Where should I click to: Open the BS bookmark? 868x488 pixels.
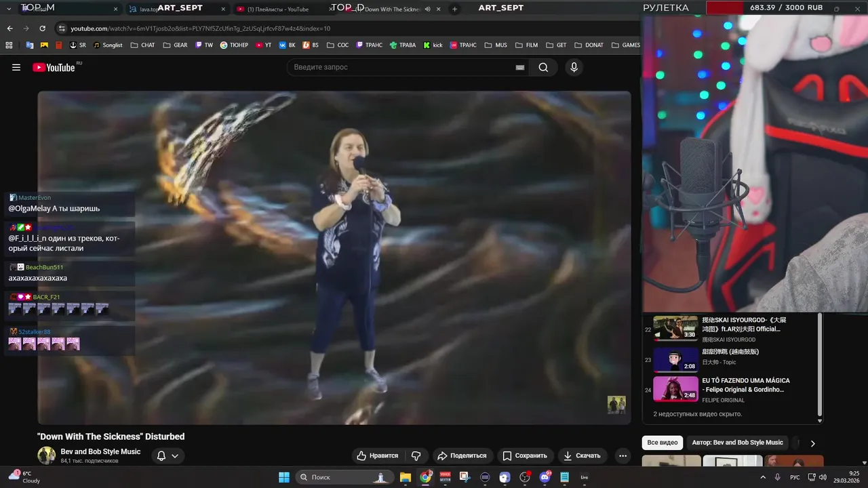click(311, 45)
